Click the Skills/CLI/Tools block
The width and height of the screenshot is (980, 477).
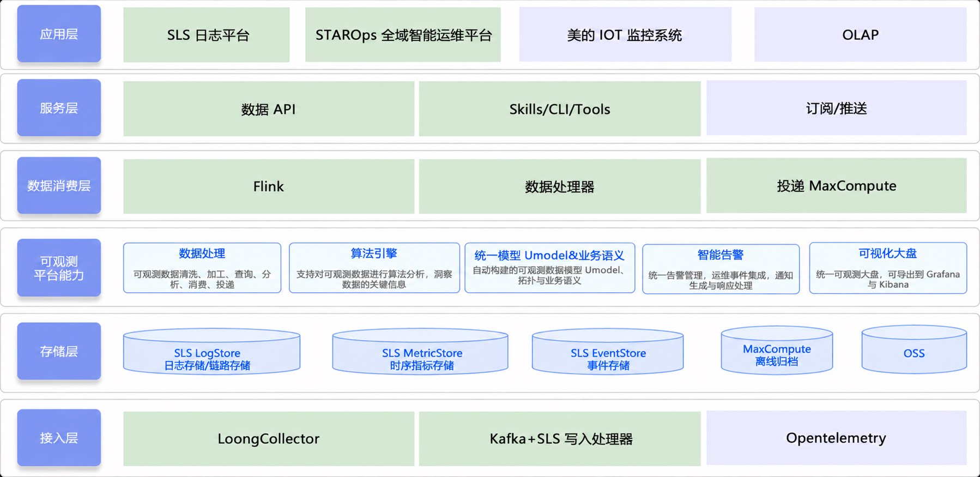point(560,109)
